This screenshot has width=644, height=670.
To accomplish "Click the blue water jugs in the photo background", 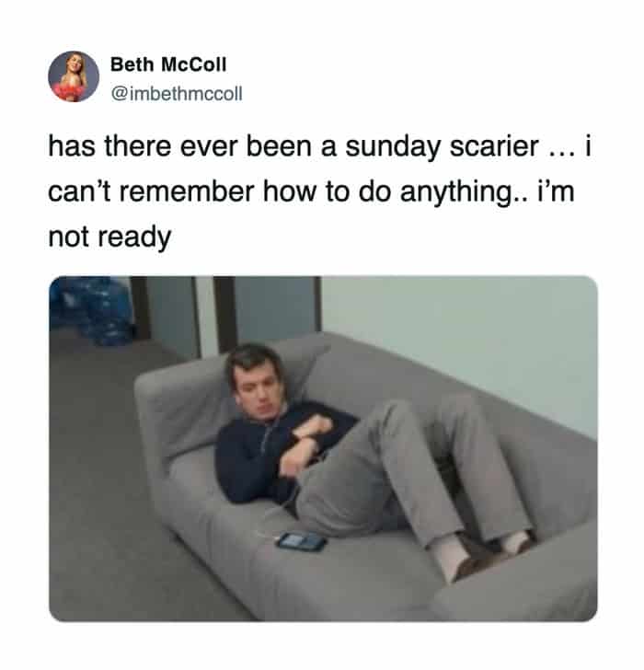I will click(92, 308).
